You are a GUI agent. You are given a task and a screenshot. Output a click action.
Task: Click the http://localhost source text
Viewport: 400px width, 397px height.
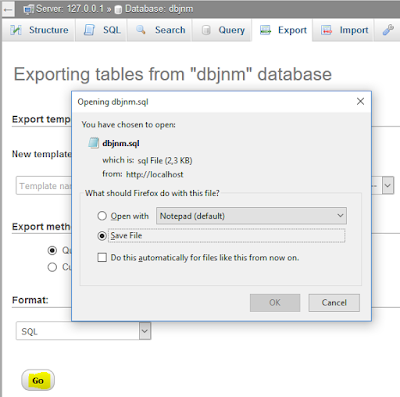click(x=154, y=174)
